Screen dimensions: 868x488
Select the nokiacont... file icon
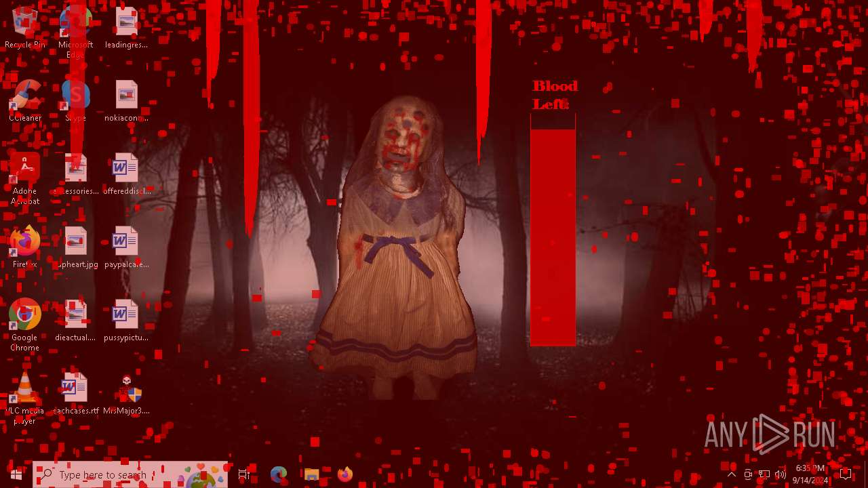coord(126,102)
